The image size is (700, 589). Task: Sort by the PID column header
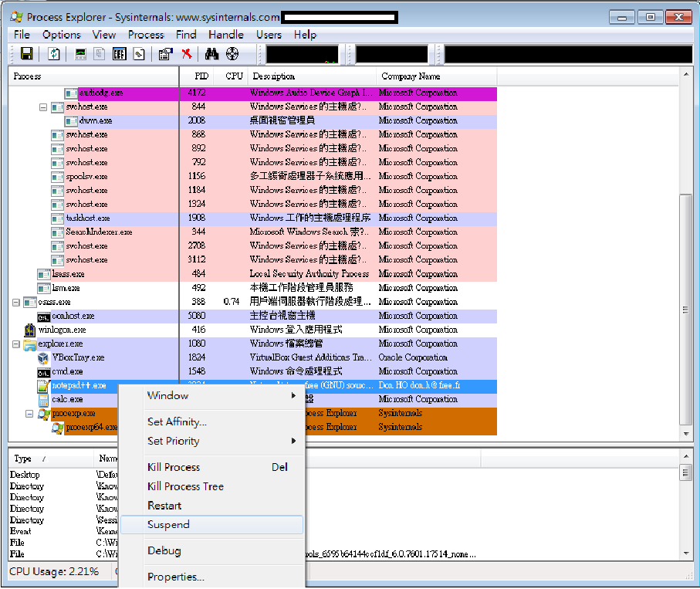coord(197,76)
